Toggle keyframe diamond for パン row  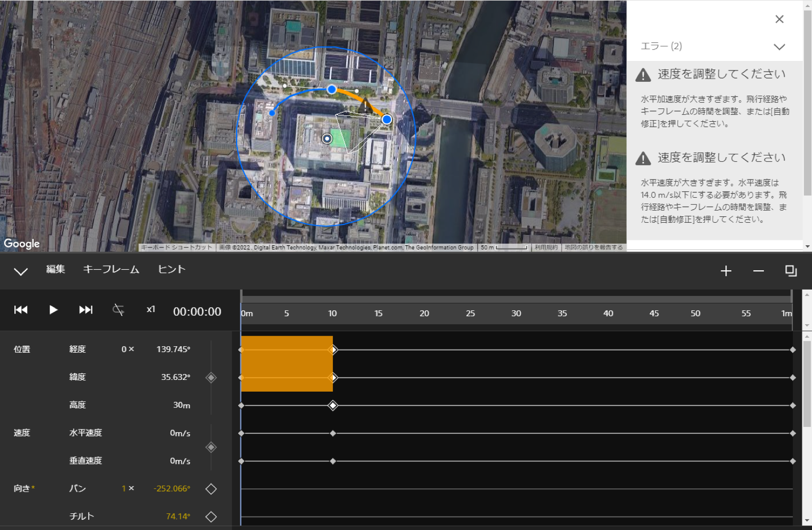point(211,489)
